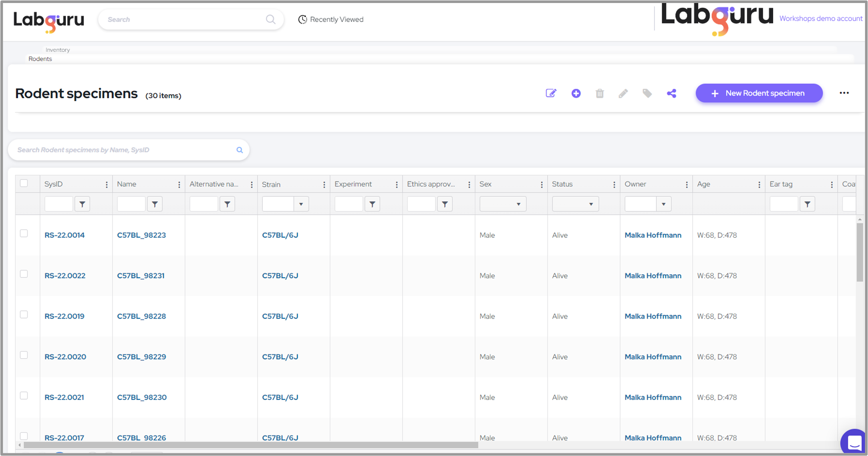Click the purple plus circle icon
The image size is (868, 456).
click(576, 93)
